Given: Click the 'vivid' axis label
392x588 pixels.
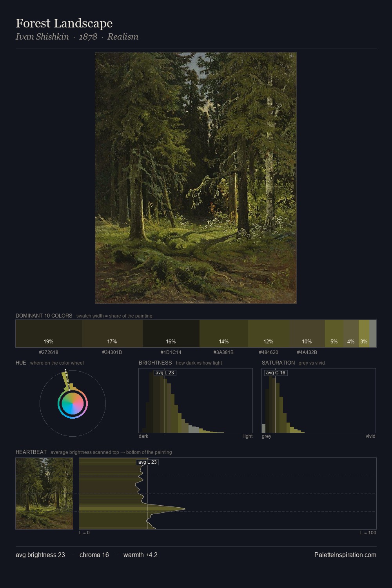Looking at the screenshot, I should 370,436.
